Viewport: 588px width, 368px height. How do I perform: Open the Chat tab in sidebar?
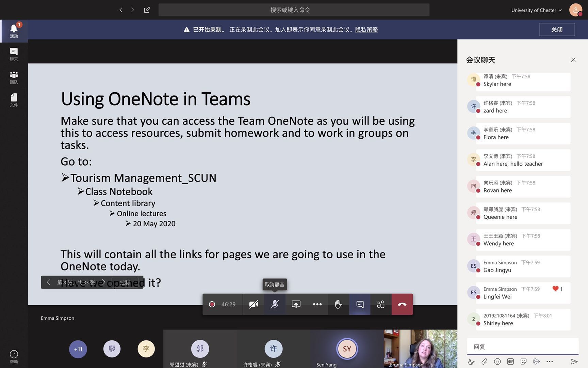[14, 54]
